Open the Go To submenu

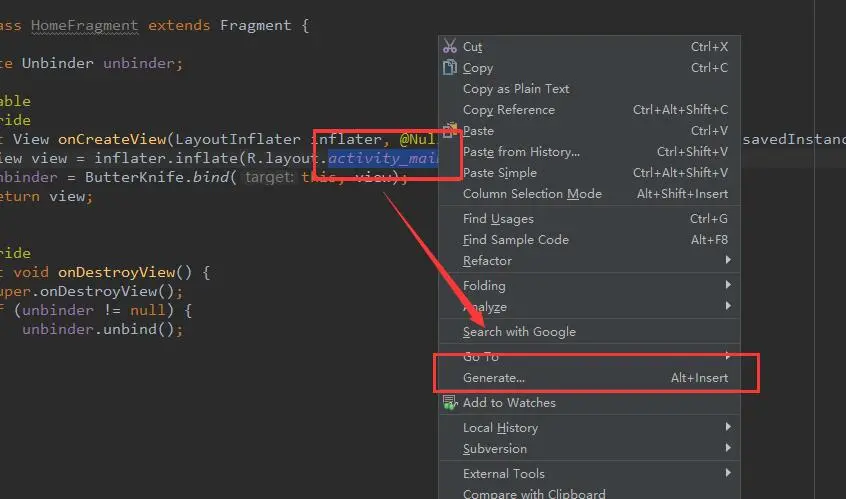[590, 357]
